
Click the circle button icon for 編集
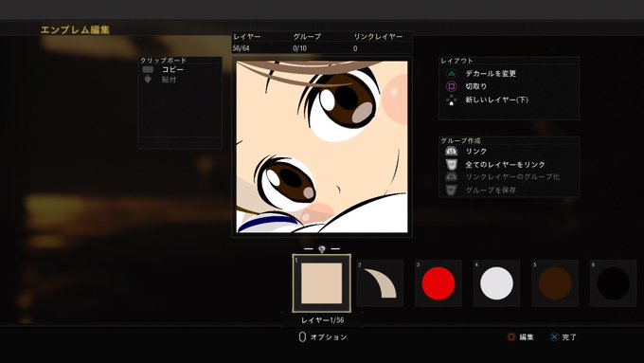[511, 337]
